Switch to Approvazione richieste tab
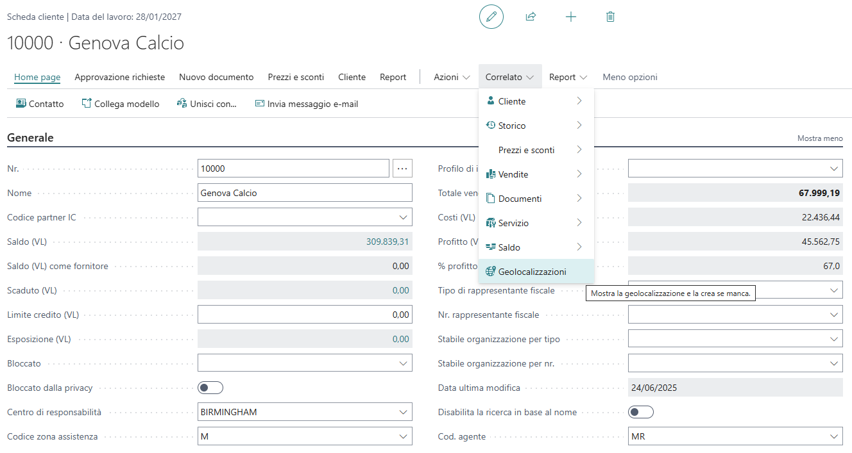Screen dimensions: 852x453 click(120, 77)
